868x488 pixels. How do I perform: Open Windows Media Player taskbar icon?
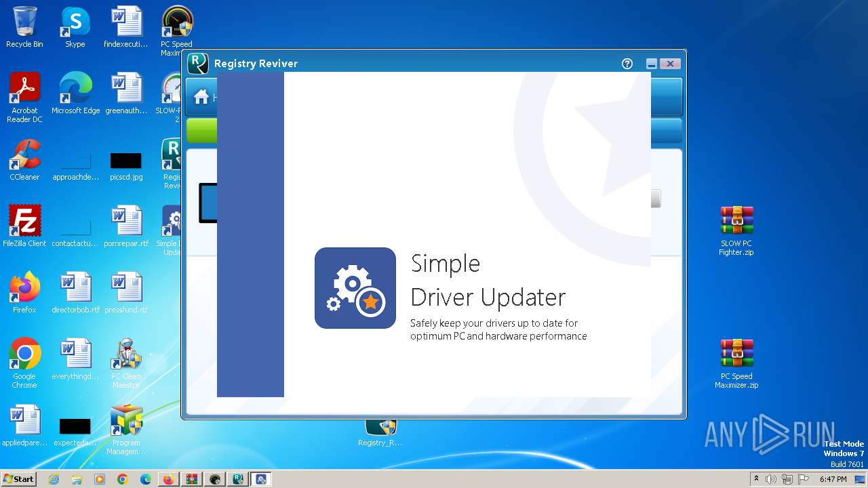click(x=100, y=479)
